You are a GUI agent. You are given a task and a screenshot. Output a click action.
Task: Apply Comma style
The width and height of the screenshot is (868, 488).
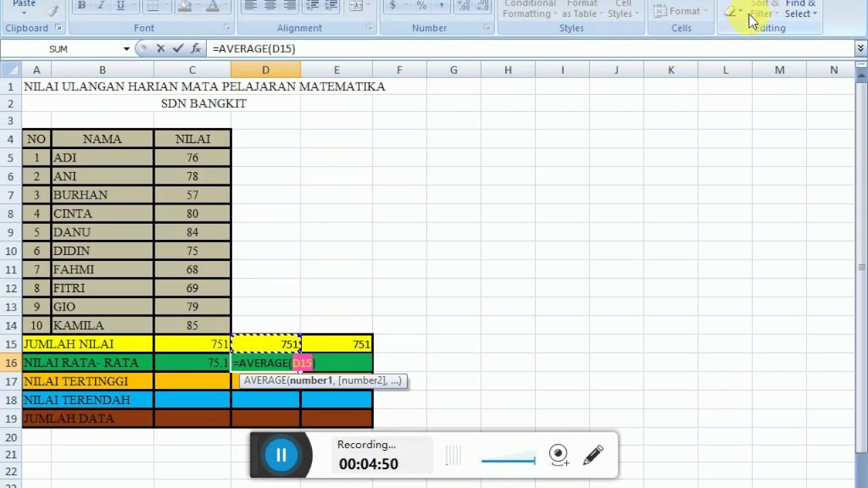click(441, 6)
